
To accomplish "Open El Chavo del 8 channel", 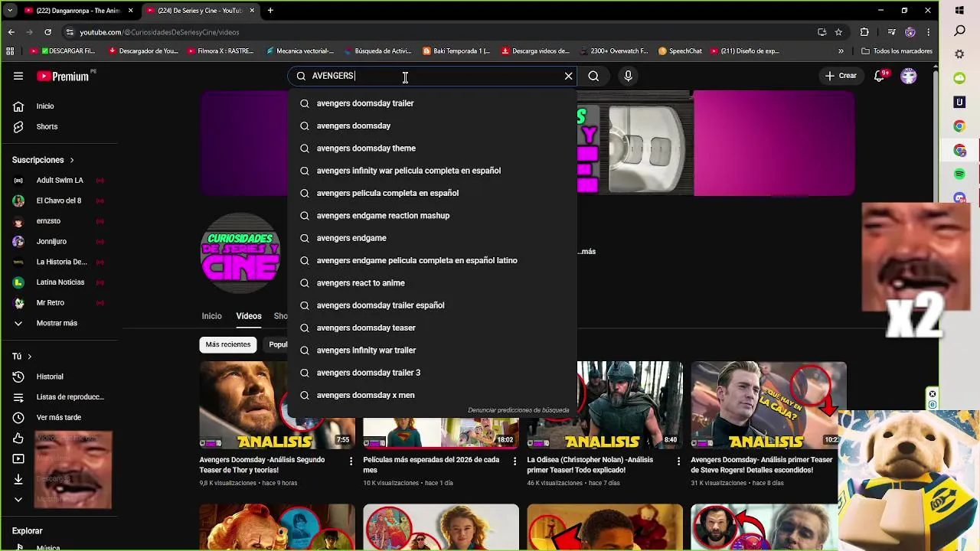I will (59, 201).
